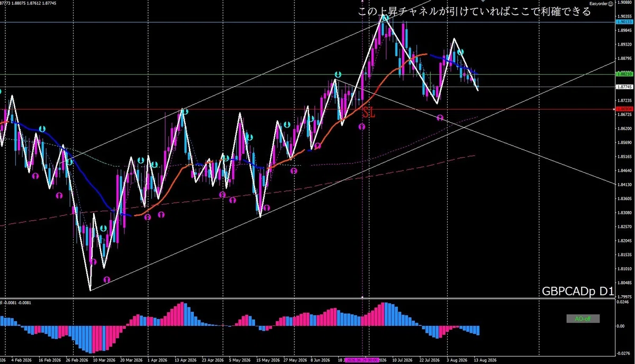The image size is (635, 364).
Task: Select the white 1.87745 current price label
Action: tap(624, 87)
